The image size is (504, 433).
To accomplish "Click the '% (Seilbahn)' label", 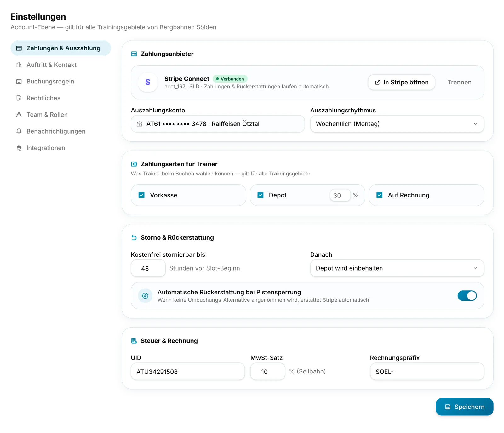I will [x=307, y=372].
